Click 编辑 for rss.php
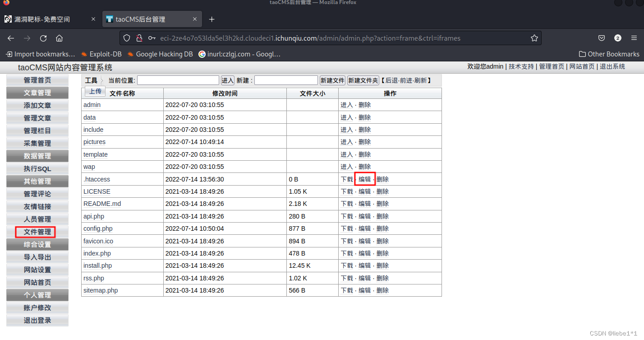This screenshot has height=340, width=644. click(364, 278)
